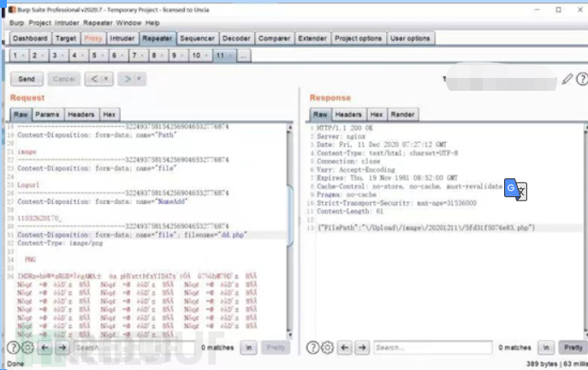Select response Raw view tab
The image size is (588, 370).
pyautogui.click(x=320, y=115)
